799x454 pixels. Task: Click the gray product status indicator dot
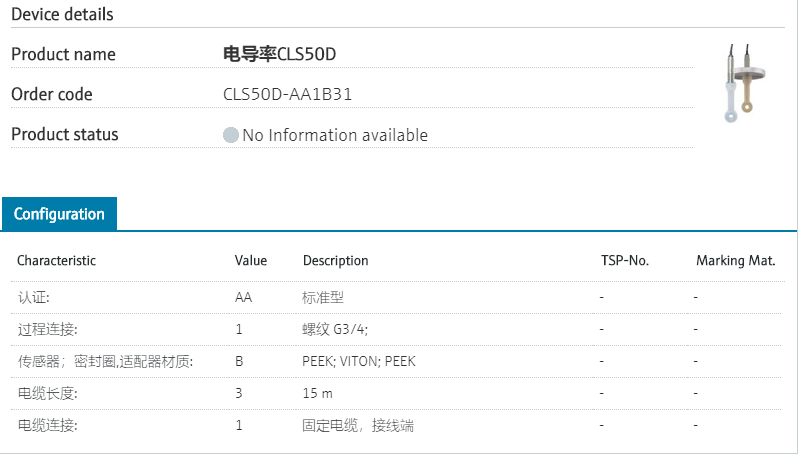[x=231, y=135]
